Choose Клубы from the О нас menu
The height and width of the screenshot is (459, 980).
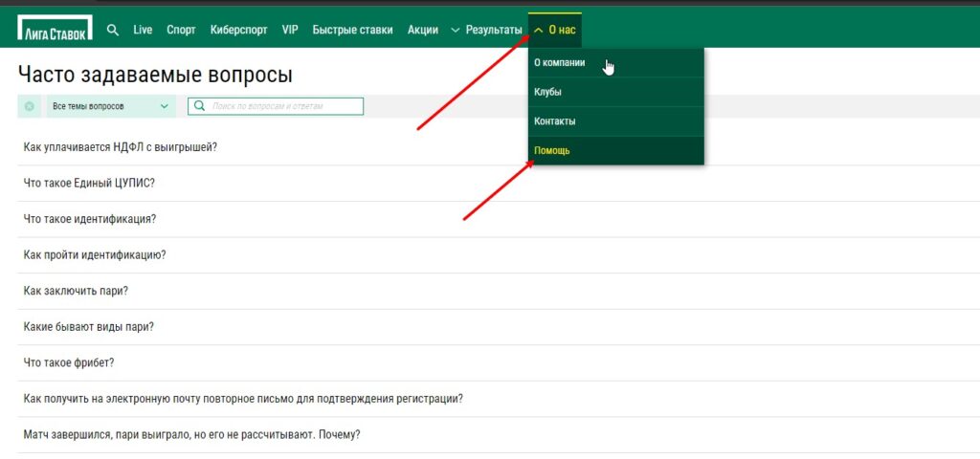(616, 92)
